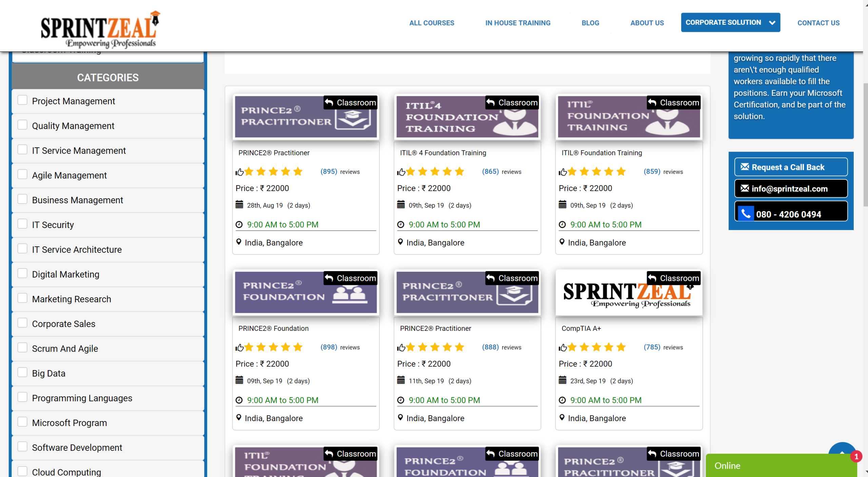868x477 pixels.
Task: Tick the Marketing Research checkbox
Action: (x=22, y=298)
